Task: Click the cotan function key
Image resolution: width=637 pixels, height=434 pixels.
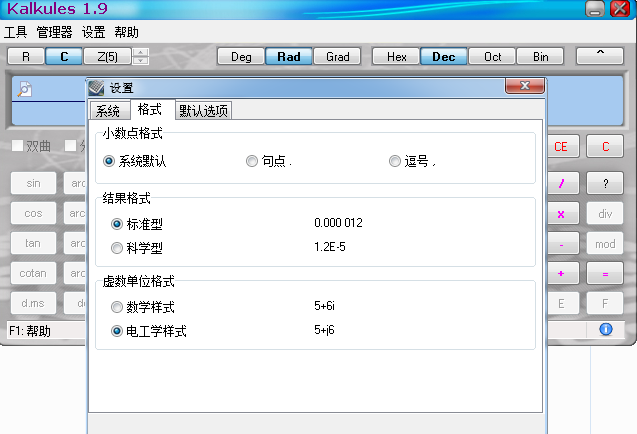Action: [x=33, y=273]
